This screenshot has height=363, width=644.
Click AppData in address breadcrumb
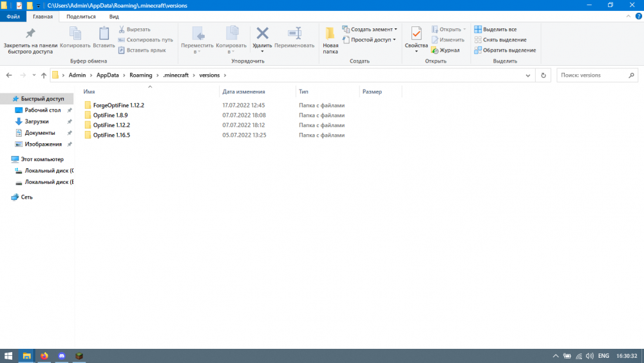108,75
